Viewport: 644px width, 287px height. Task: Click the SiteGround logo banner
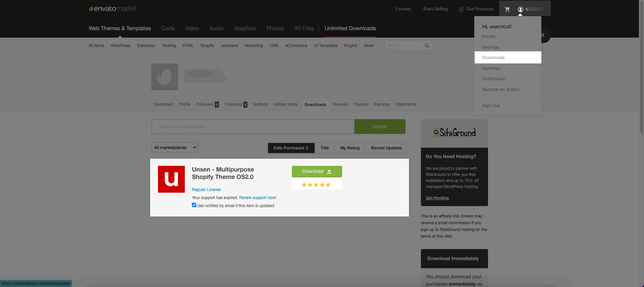[x=454, y=133]
